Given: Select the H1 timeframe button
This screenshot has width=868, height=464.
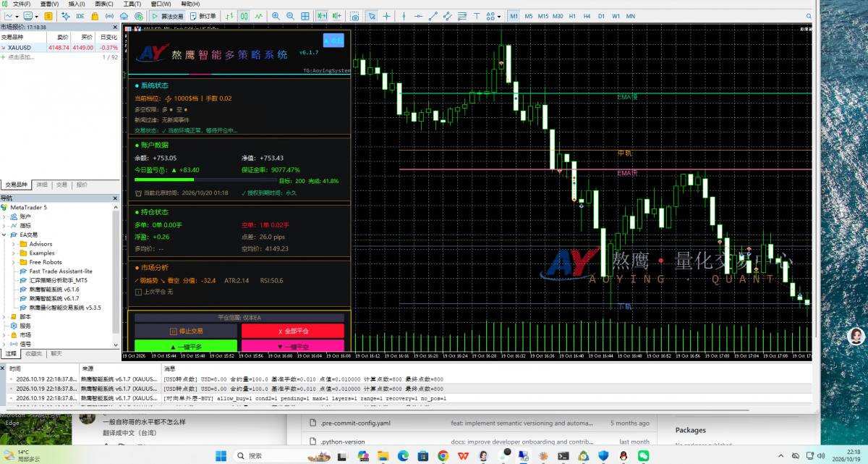Looking at the screenshot, I should [x=572, y=16].
